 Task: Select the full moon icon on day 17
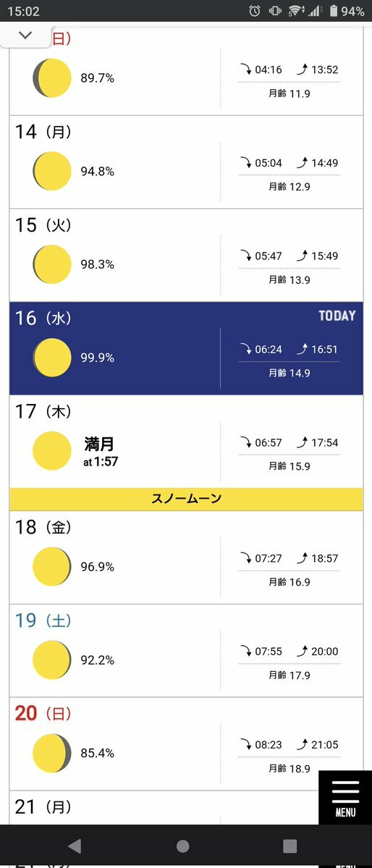pos(52,451)
